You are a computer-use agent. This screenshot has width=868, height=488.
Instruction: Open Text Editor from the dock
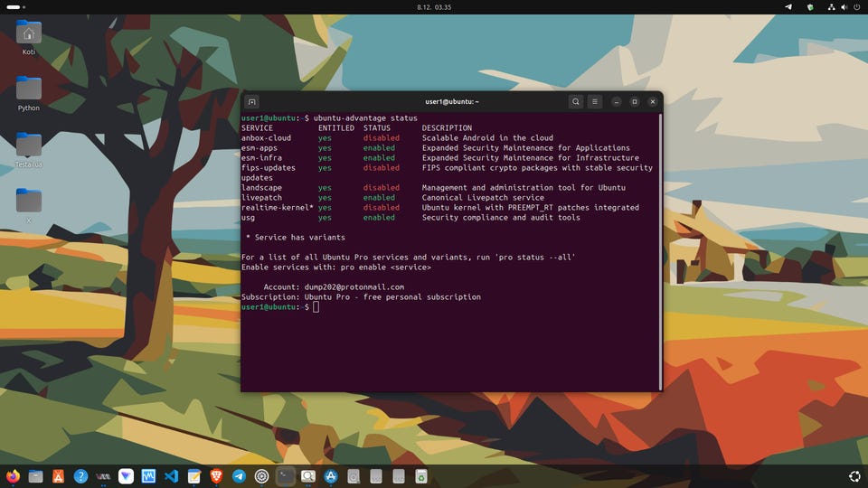pos(194,475)
